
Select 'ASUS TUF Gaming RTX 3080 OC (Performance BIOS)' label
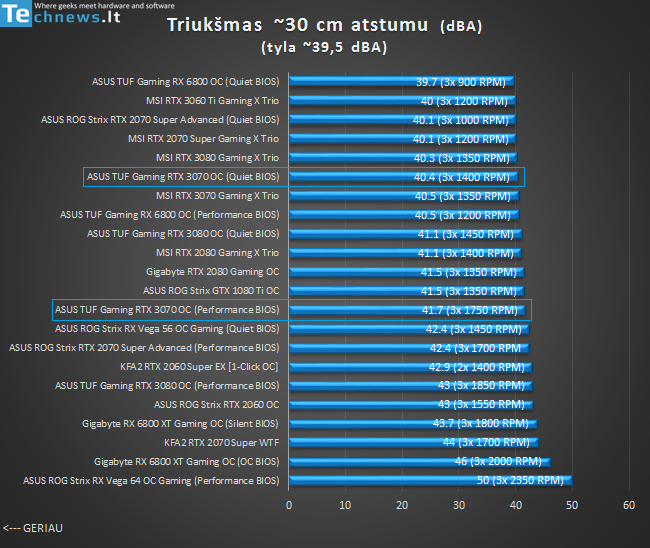click(x=167, y=386)
